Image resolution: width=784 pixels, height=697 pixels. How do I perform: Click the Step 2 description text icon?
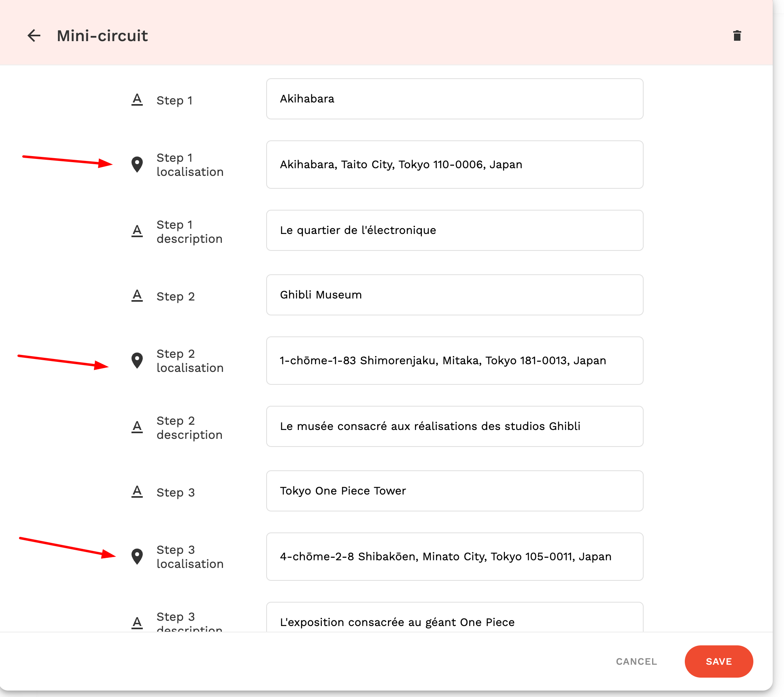(x=137, y=427)
